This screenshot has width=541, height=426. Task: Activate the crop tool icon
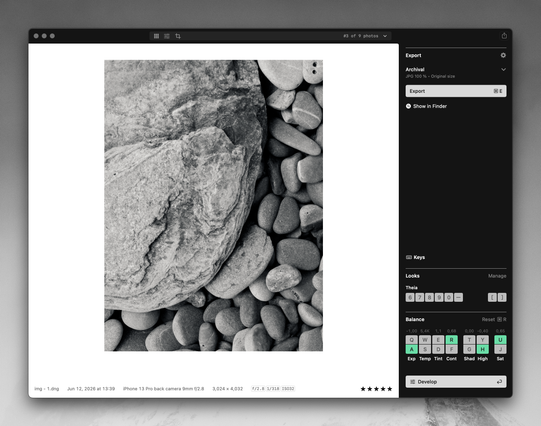point(178,36)
